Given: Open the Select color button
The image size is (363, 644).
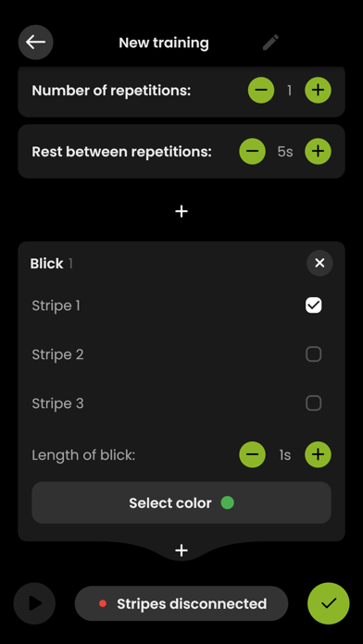Looking at the screenshot, I should [181, 502].
